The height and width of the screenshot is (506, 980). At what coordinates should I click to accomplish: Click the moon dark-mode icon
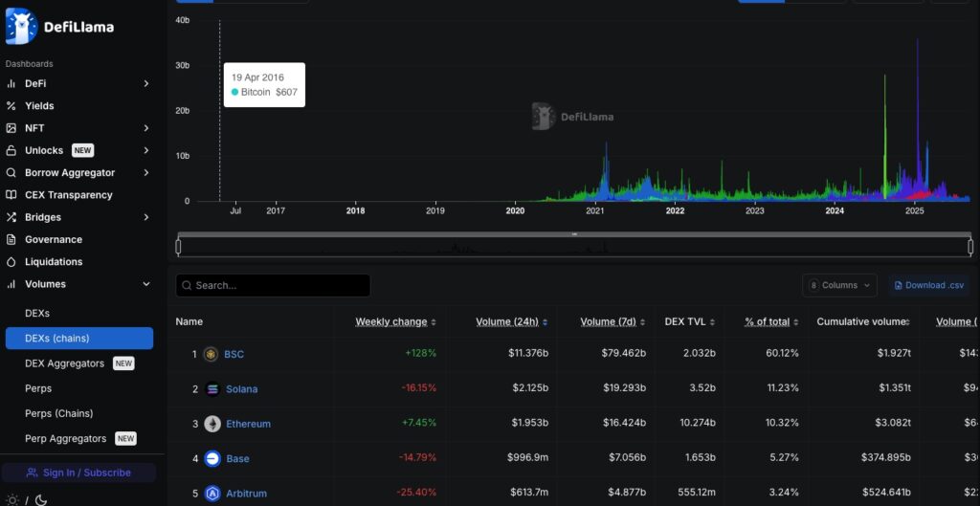[x=40, y=500]
